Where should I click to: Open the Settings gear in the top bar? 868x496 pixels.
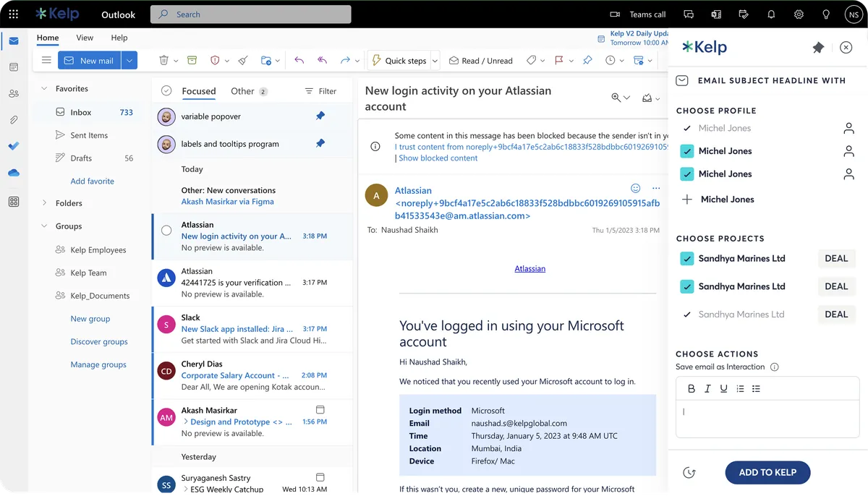click(x=799, y=14)
